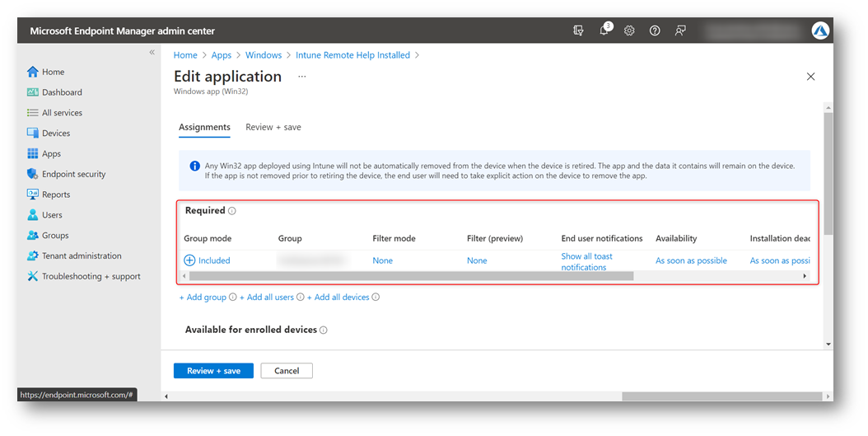
Task: Go to Apps in the breadcrumb
Action: (222, 55)
